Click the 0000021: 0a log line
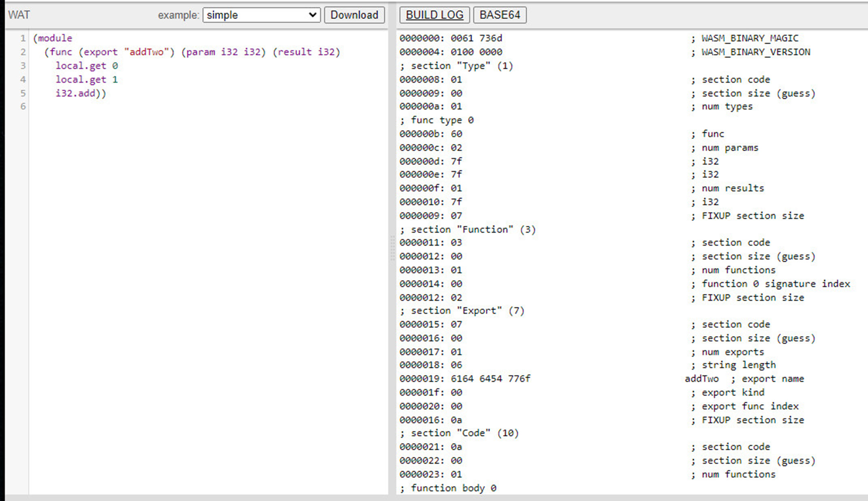The width and height of the screenshot is (868, 501). [431, 447]
